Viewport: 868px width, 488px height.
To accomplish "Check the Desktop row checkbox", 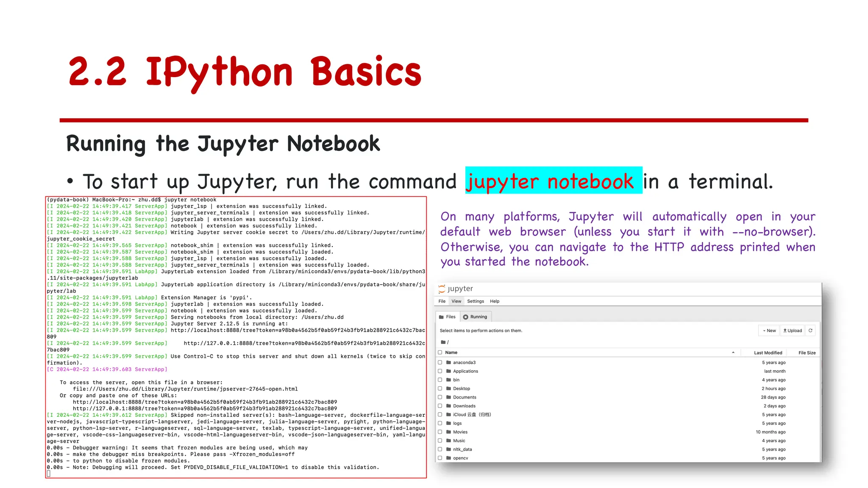I will pyautogui.click(x=440, y=388).
